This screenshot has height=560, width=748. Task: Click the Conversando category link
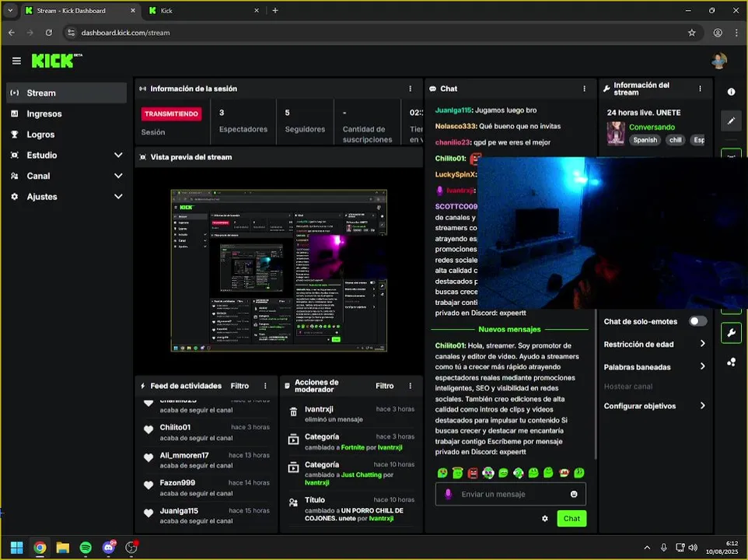pos(652,127)
